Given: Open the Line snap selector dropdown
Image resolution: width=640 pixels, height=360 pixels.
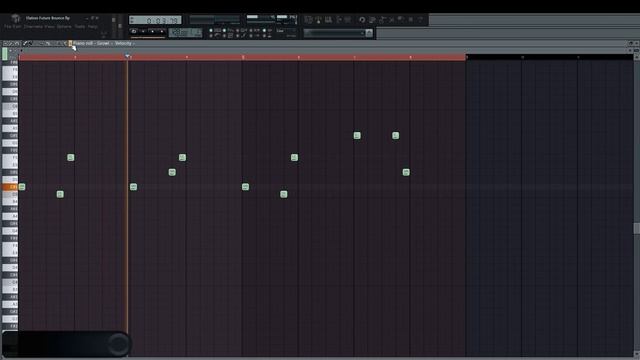Looking at the screenshot, I should pyautogui.click(x=286, y=31).
